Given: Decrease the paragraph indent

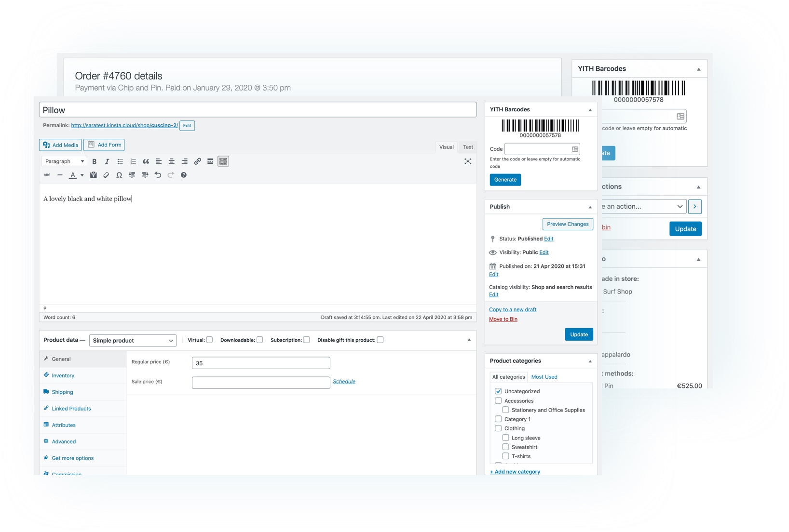Looking at the screenshot, I should [132, 175].
